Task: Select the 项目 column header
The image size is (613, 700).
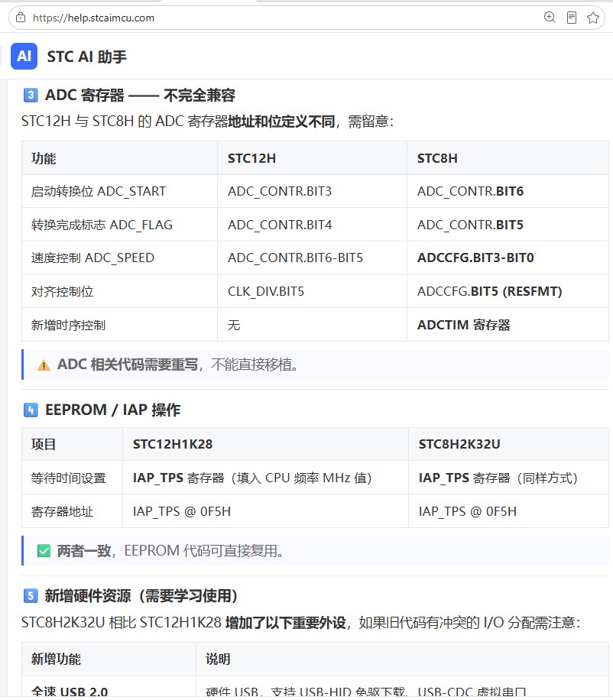Action: pos(72,444)
